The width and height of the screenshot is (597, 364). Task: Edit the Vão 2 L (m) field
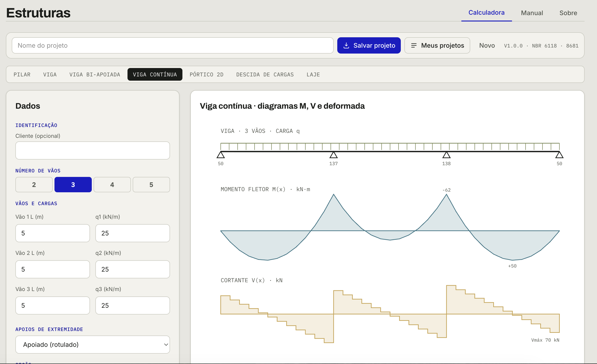53,269
